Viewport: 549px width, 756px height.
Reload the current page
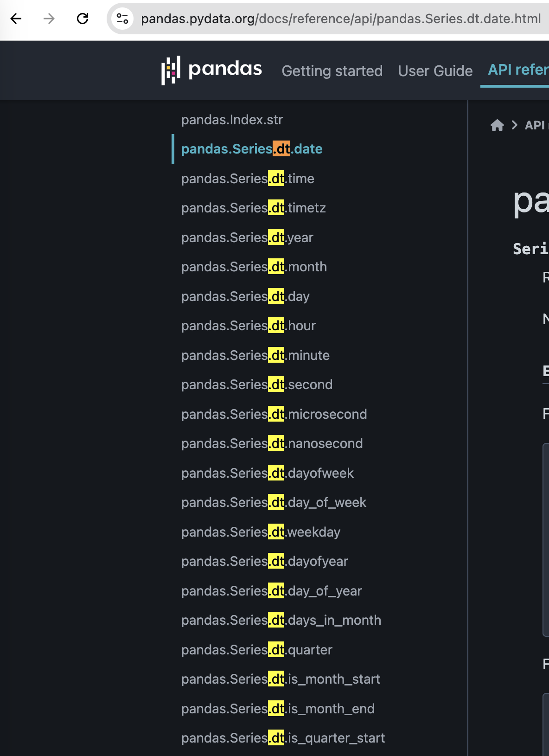pos(83,19)
